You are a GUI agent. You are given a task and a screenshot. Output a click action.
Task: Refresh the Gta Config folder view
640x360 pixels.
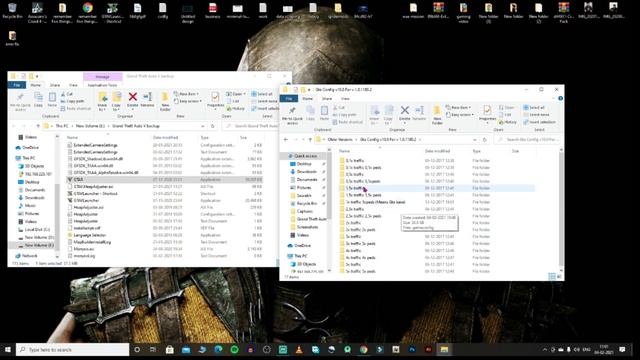pyautogui.click(x=485, y=140)
